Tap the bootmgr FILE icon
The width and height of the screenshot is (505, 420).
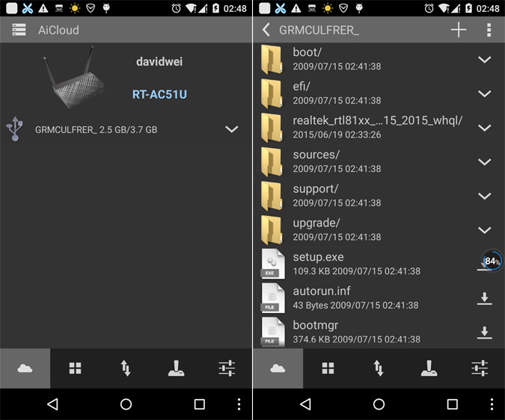272,332
